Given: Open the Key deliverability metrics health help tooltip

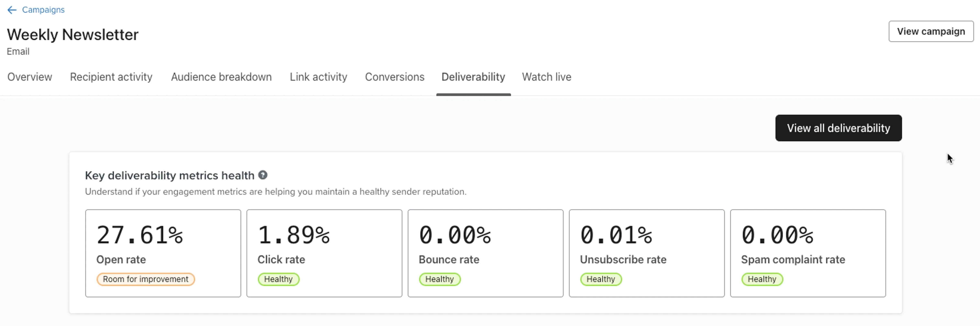Looking at the screenshot, I should 263,175.
